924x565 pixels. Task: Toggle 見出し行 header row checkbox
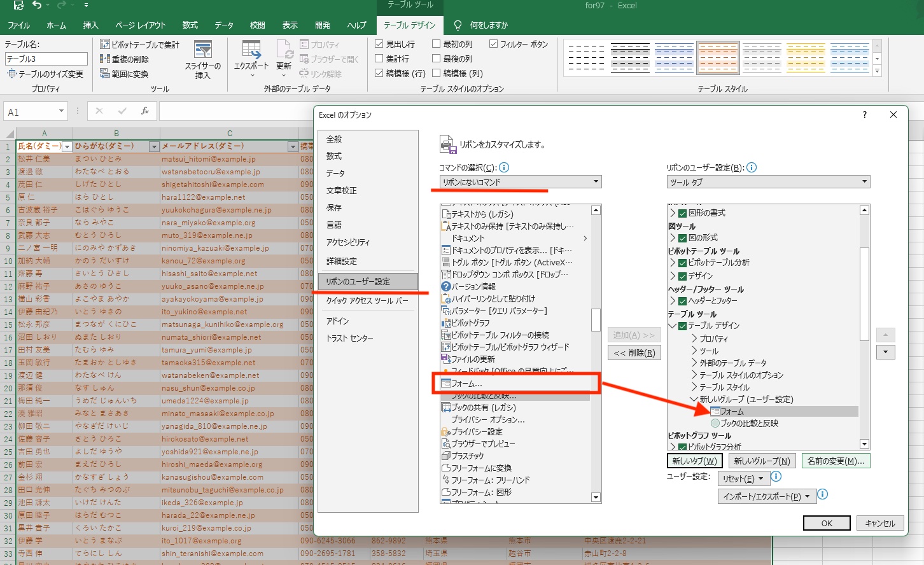tap(379, 44)
